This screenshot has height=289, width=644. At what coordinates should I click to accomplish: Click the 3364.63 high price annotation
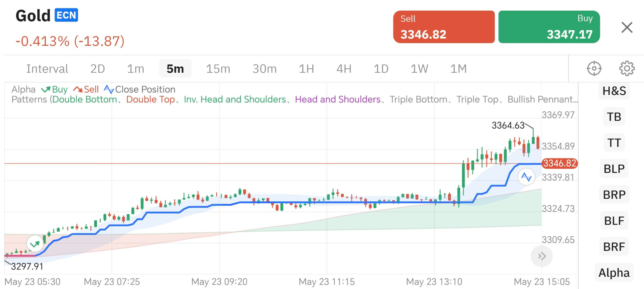coord(508,125)
